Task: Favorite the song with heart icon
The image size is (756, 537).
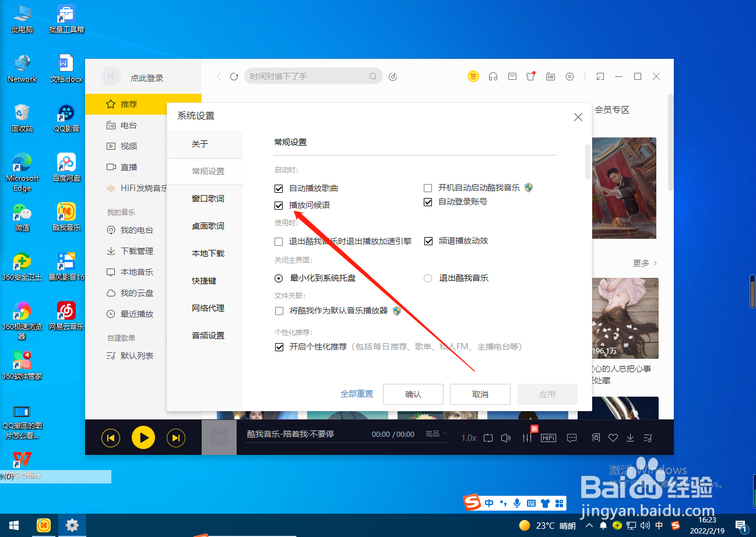Action: click(613, 437)
